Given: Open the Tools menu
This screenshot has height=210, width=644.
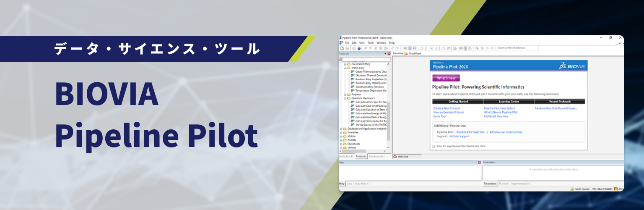Looking at the screenshot, I should (371, 43).
